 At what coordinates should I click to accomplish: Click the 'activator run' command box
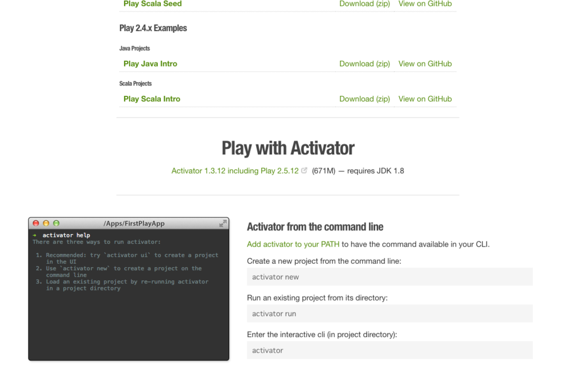(x=390, y=314)
